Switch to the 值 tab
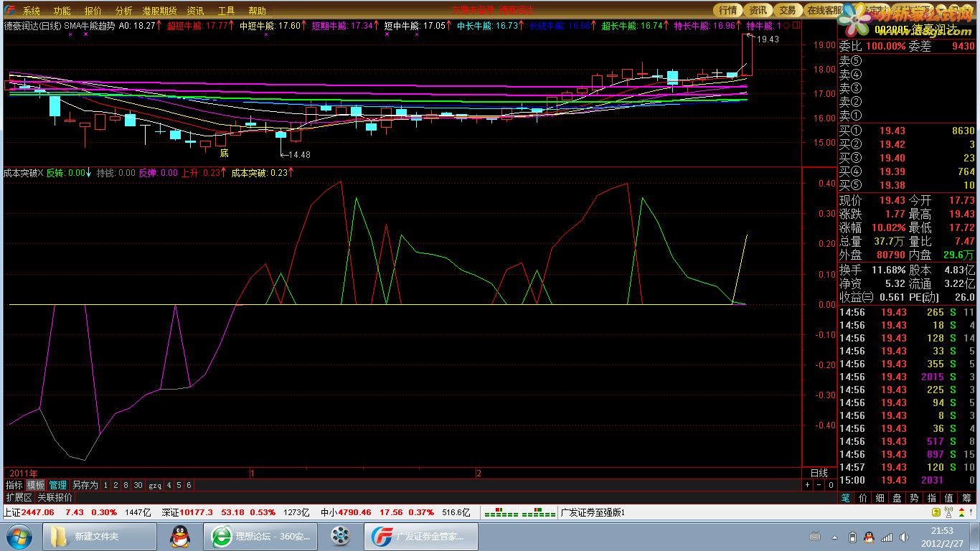The height and width of the screenshot is (551, 980). (950, 497)
